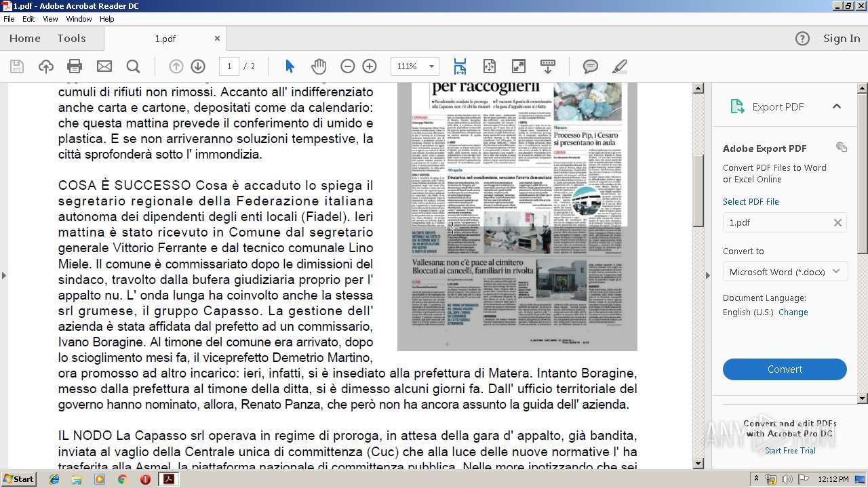868x488 pixels.
Task: Select the 1.pdf document tab
Action: (x=165, y=39)
